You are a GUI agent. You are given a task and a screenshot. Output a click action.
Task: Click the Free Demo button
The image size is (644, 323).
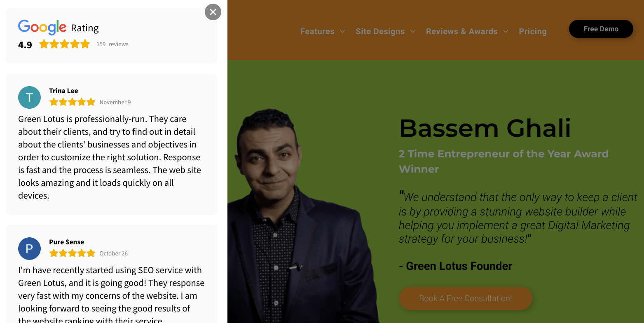point(601,29)
